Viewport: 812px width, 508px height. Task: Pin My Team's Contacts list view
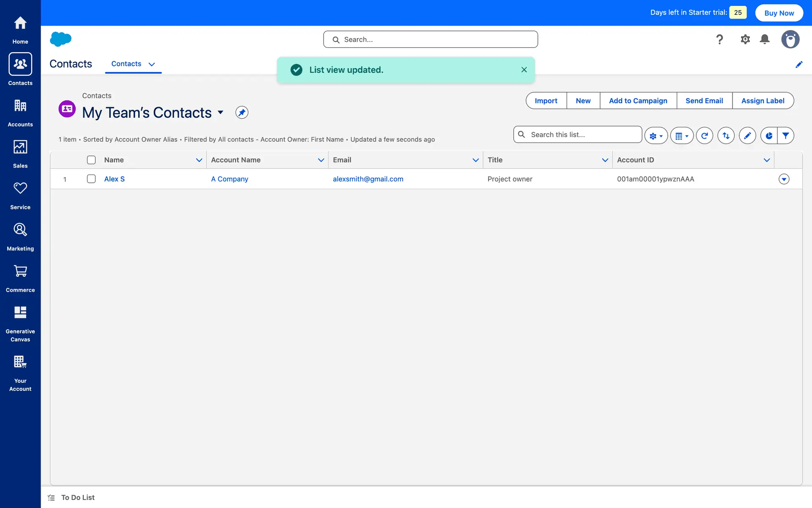241,113
